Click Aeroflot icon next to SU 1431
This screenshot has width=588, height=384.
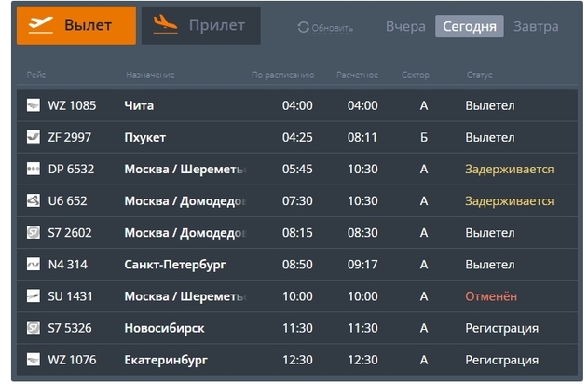(x=34, y=296)
